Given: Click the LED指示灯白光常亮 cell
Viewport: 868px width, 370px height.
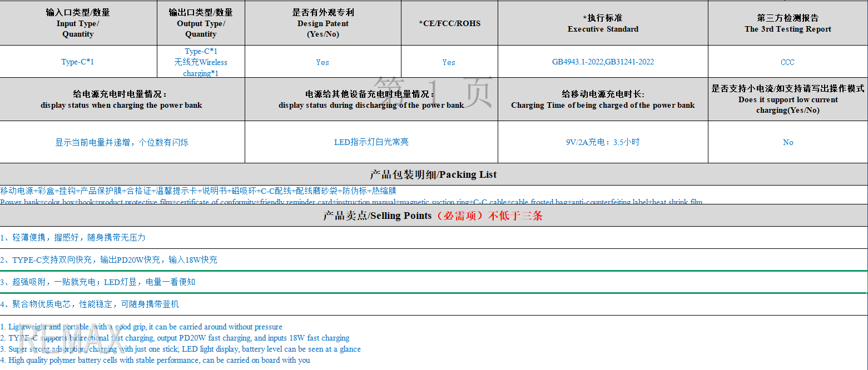Looking at the screenshot, I should click(371, 142).
